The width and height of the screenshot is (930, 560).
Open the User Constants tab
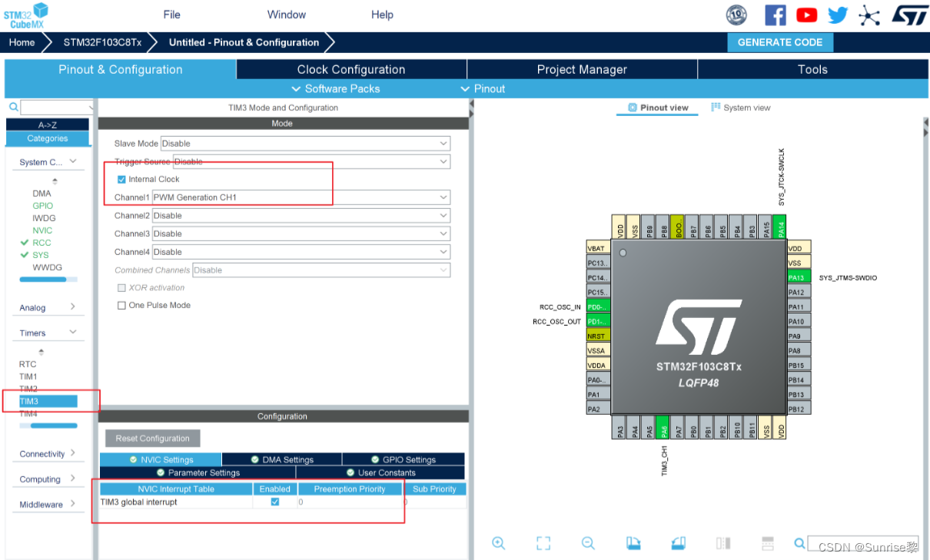(380, 472)
